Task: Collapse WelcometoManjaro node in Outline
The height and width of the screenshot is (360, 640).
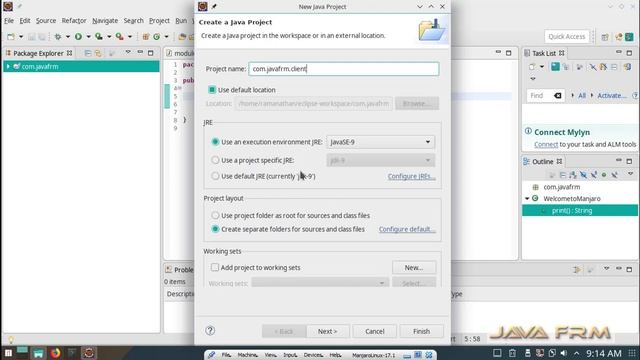Action: click(527, 199)
